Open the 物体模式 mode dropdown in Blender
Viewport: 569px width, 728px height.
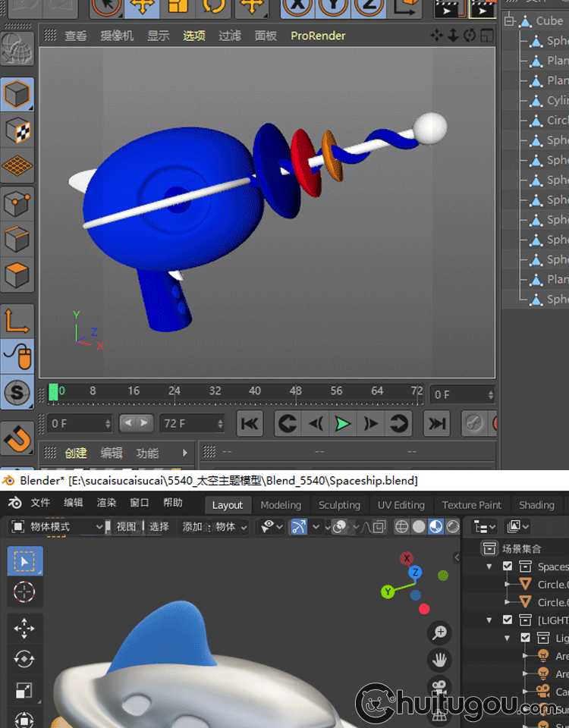pos(57,527)
